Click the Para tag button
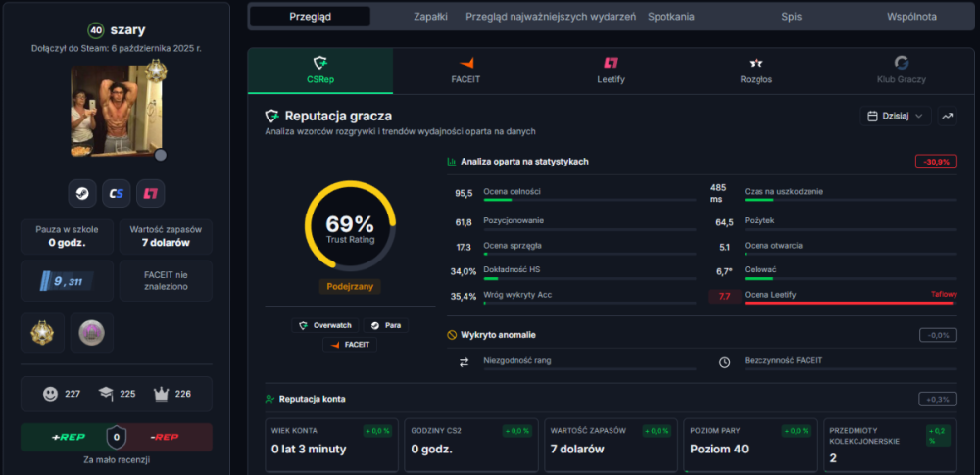980x475 pixels. (x=385, y=325)
